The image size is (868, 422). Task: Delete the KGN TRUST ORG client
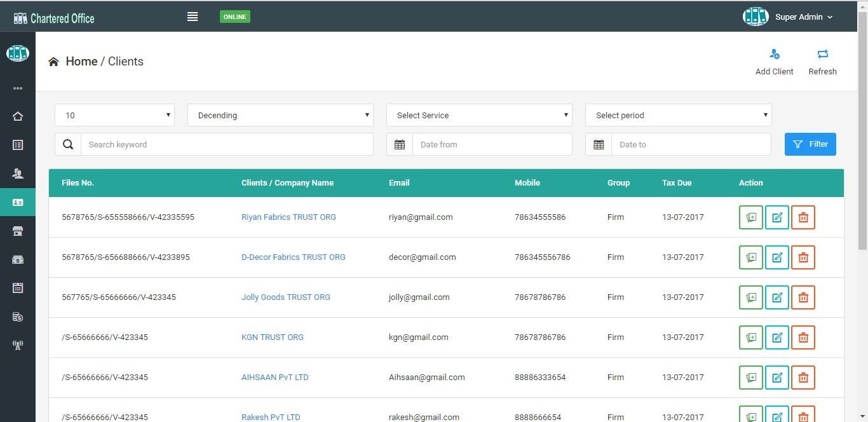point(803,337)
